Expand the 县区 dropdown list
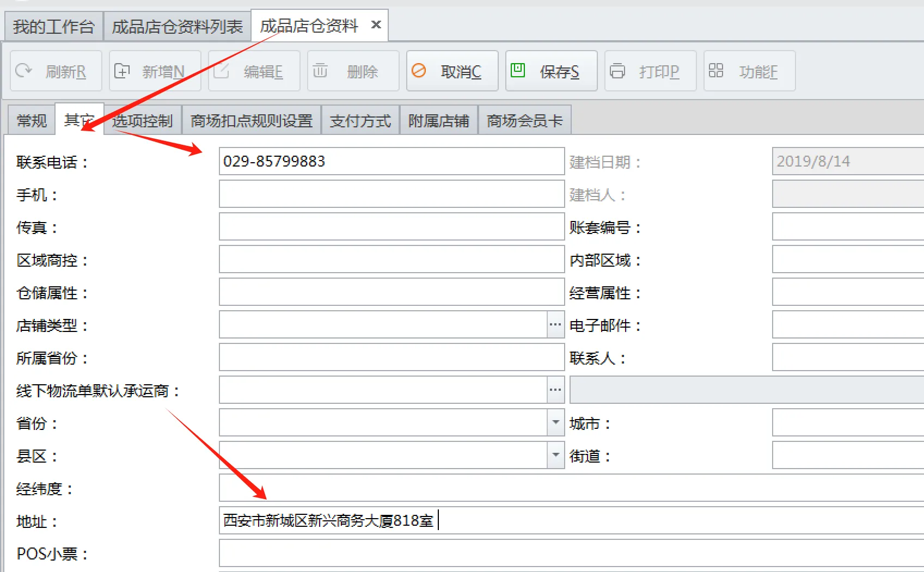 tap(555, 456)
